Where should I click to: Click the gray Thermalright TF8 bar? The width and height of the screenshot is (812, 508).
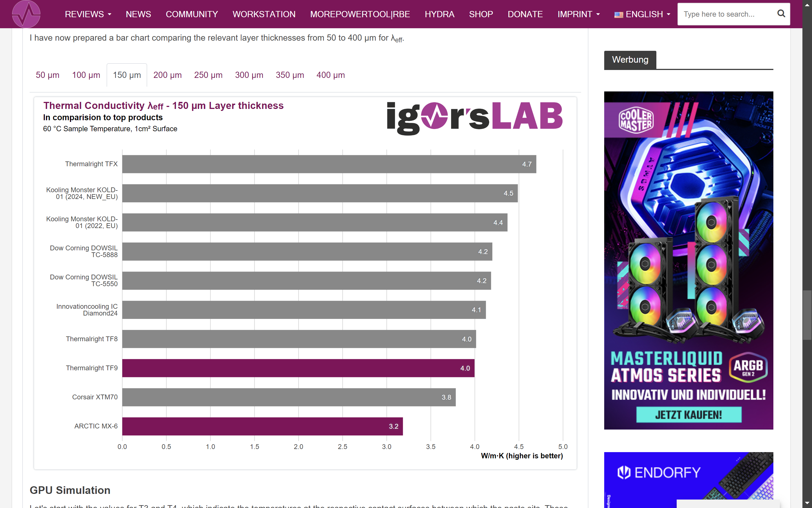pyautogui.click(x=299, y=339)
